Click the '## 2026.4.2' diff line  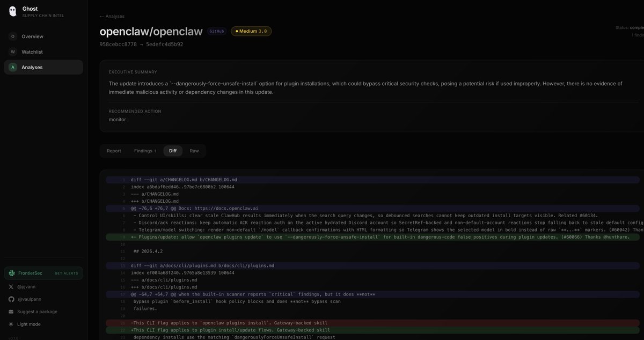[149, 251]
